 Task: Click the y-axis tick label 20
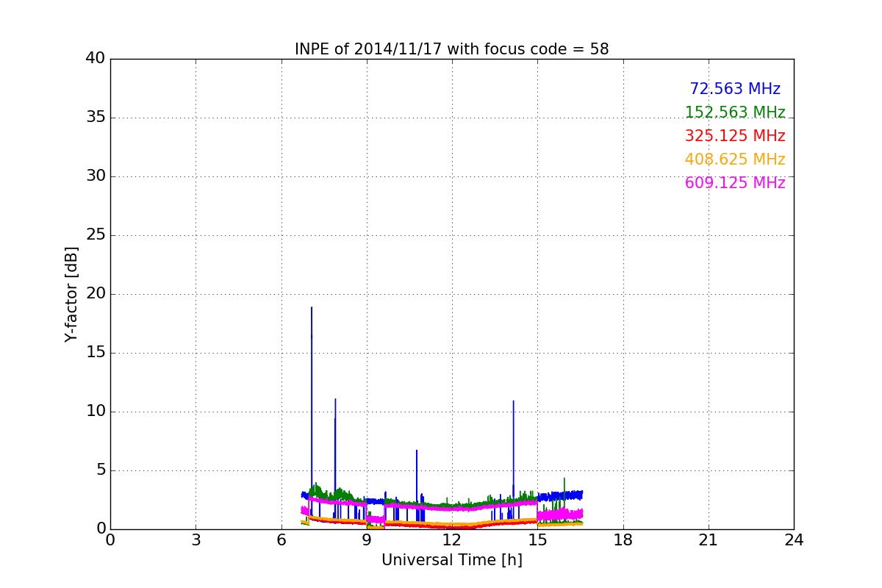pyautogui.click(x=96, y=294)
